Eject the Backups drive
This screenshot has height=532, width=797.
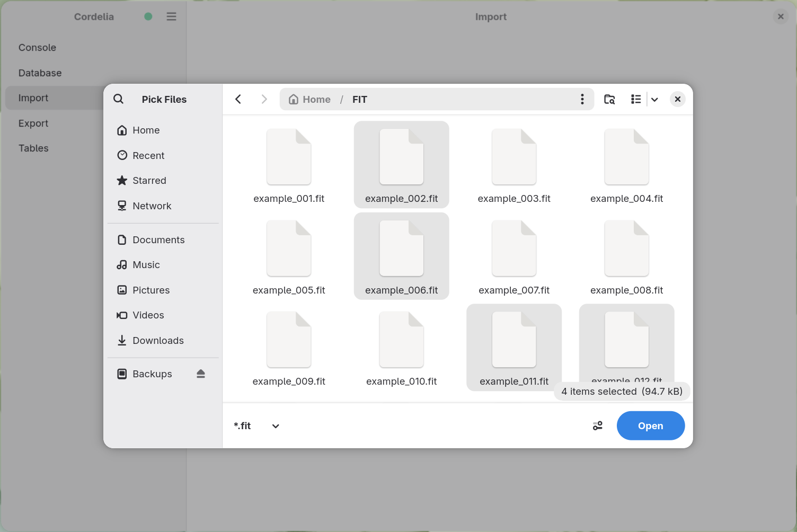201,374
